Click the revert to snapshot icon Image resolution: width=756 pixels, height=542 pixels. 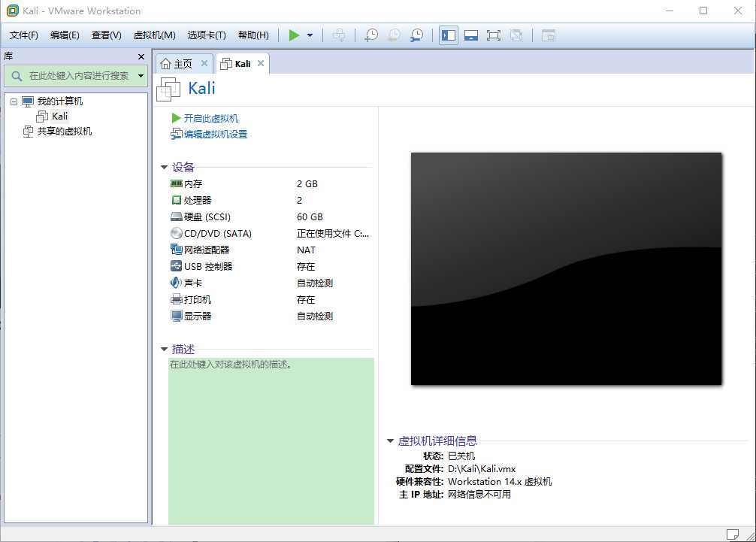tap(394, 35)
